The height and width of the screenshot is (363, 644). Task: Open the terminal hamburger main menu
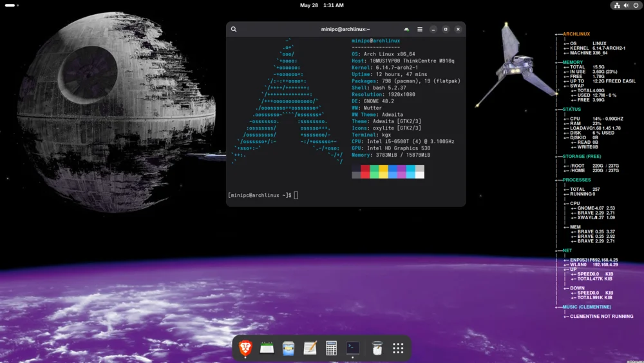click(x=420, y=29)
